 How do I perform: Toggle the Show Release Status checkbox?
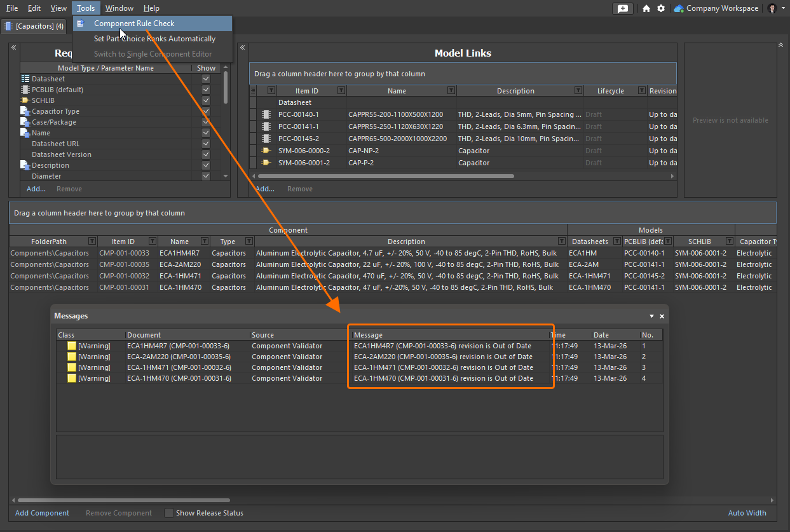coord(169,513)
